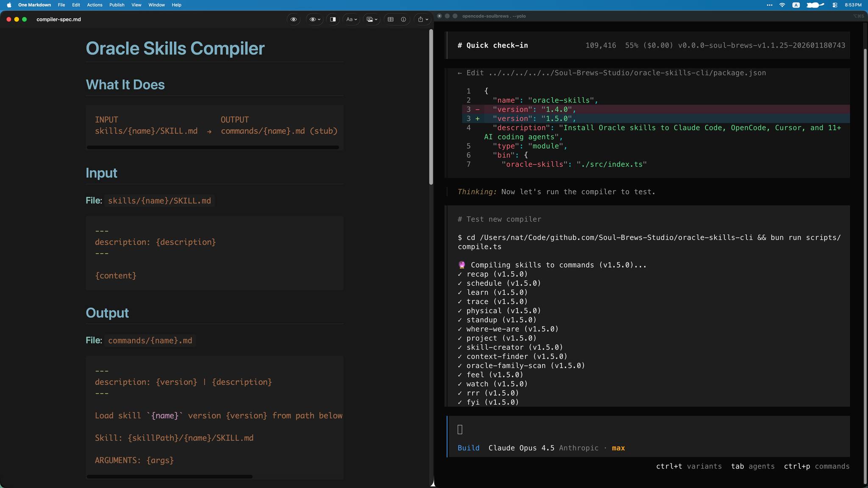Open the eye-with-chevron view mode dropdown

click(314, 19)
